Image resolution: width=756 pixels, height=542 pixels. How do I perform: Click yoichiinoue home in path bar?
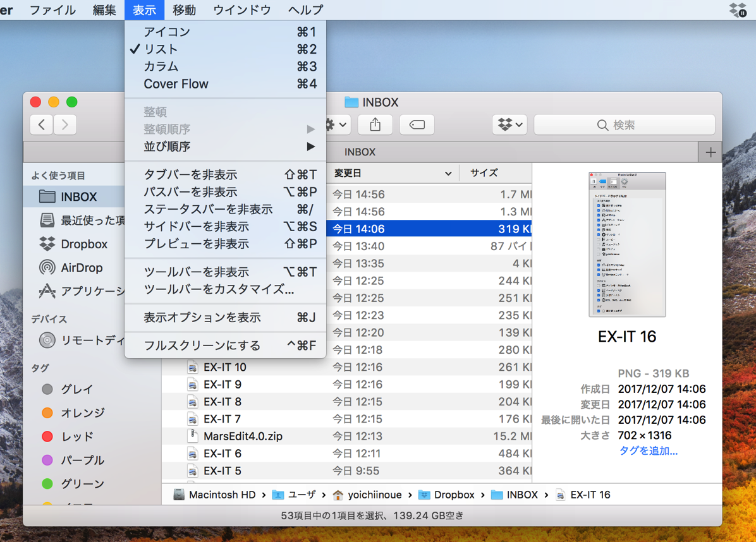click(367, 495)
